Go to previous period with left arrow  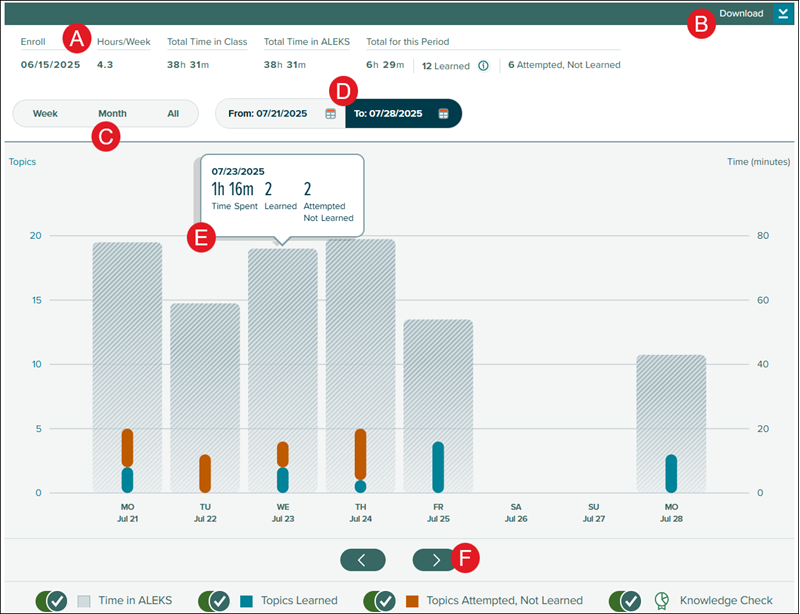coord(362,560)
